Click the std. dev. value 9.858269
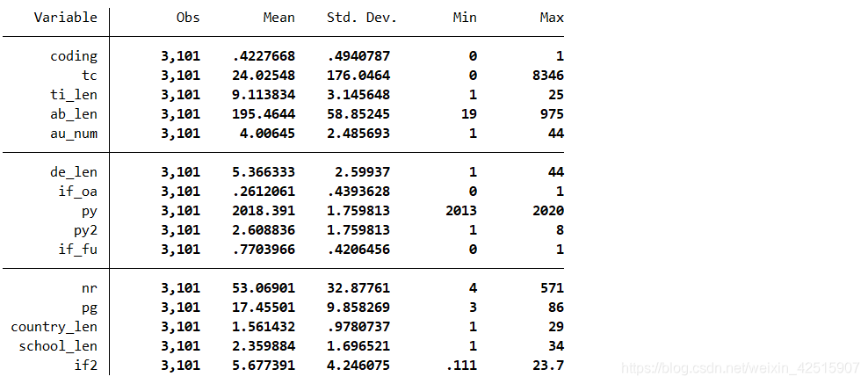 click(x=358, y=308)
